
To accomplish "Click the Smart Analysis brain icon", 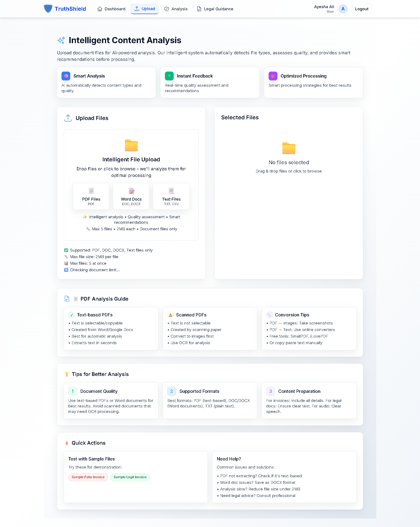I will [x=66, y=76].
